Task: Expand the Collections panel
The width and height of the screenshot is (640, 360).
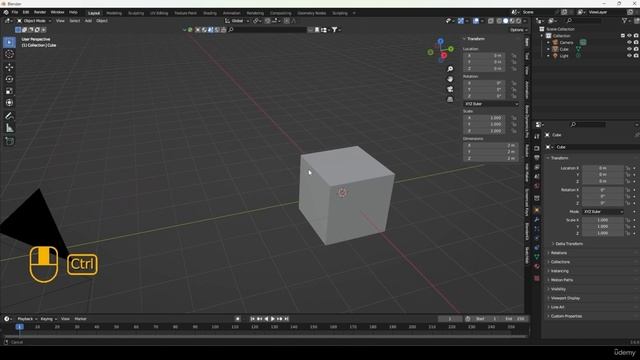Action: (x=560, y=262)
